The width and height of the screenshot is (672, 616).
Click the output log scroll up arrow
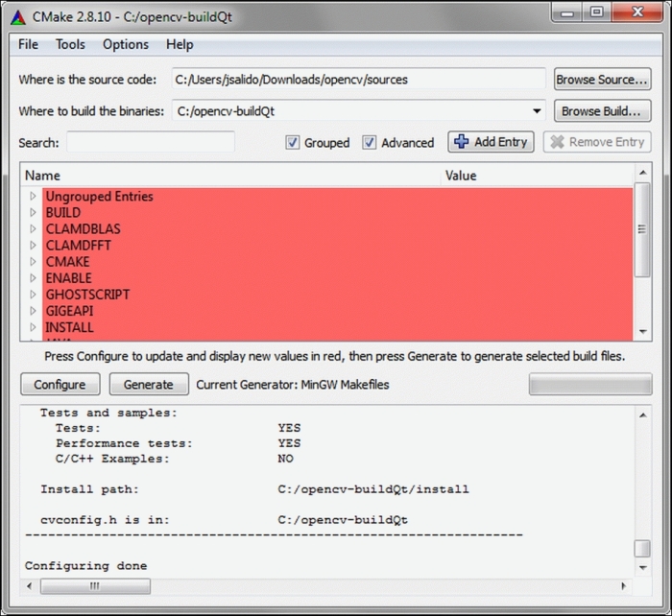(x=642, y=415)
